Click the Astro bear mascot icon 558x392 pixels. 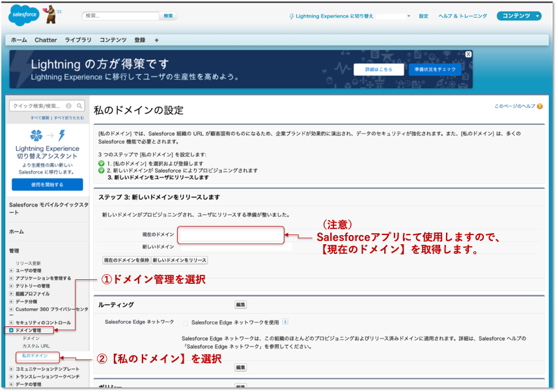[x=51, y=14]
